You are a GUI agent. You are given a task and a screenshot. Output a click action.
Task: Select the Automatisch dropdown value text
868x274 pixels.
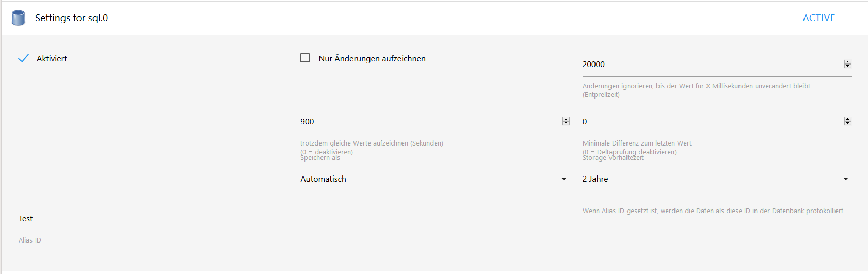point(324,179)
